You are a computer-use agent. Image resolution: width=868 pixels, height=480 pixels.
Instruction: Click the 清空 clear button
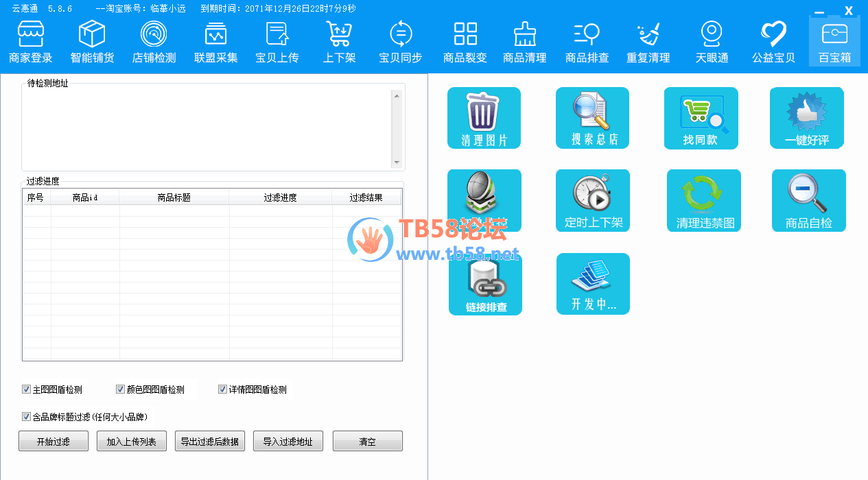tap(368, 441)
